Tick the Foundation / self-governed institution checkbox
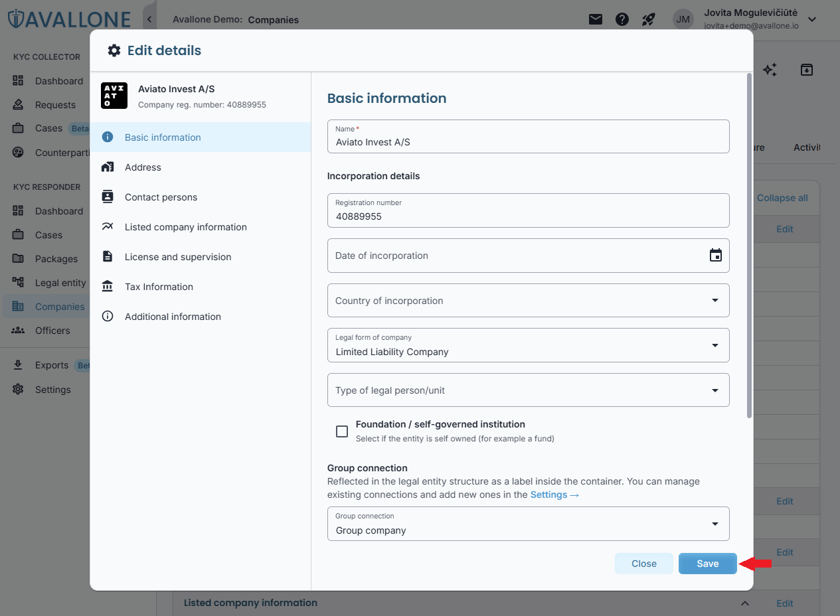This screenshot has width=840, height=616. 342,431
